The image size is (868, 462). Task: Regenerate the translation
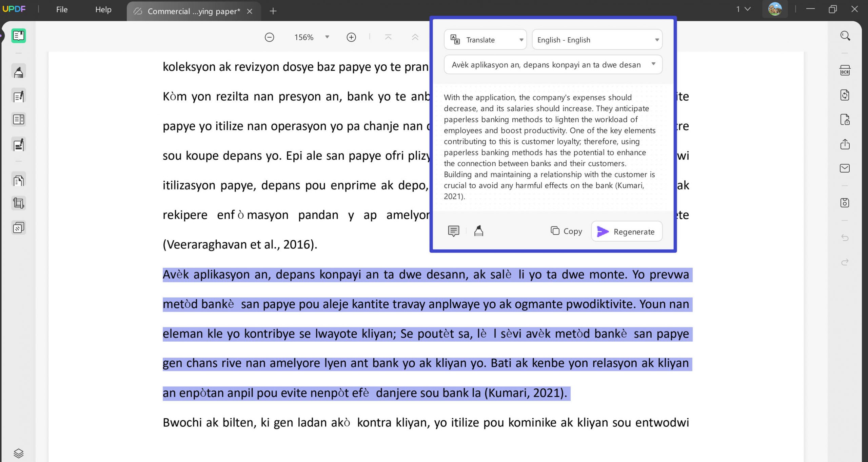pos(627,232)
